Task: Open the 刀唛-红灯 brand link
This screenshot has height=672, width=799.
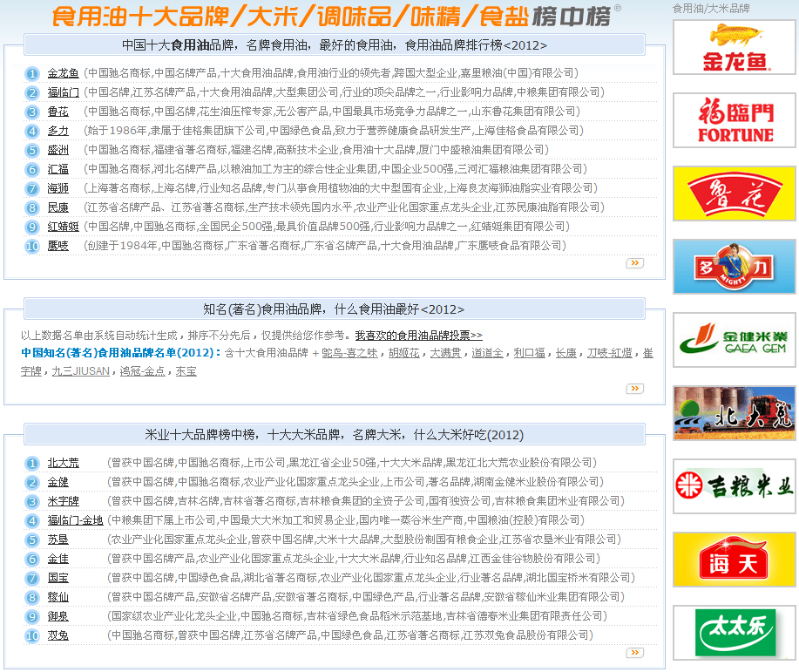Action: click(609, 353)
